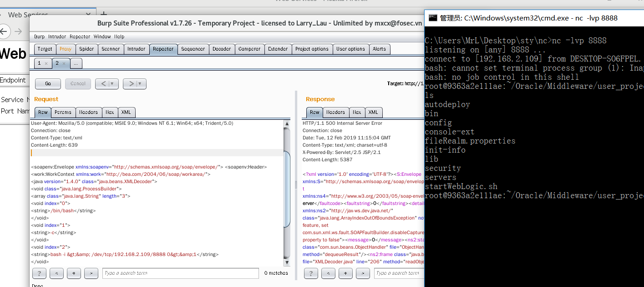
Task: Show the request XML view
Action: [x=126, y=112]
